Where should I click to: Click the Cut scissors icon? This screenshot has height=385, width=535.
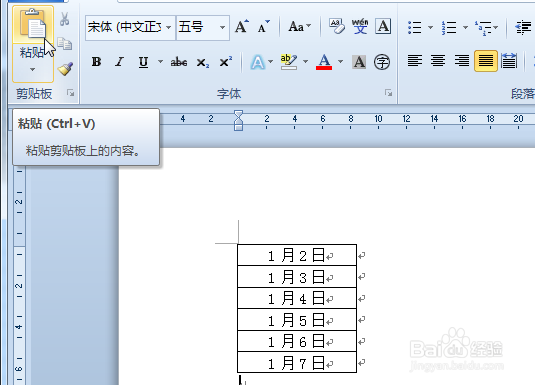coord(64,19)
